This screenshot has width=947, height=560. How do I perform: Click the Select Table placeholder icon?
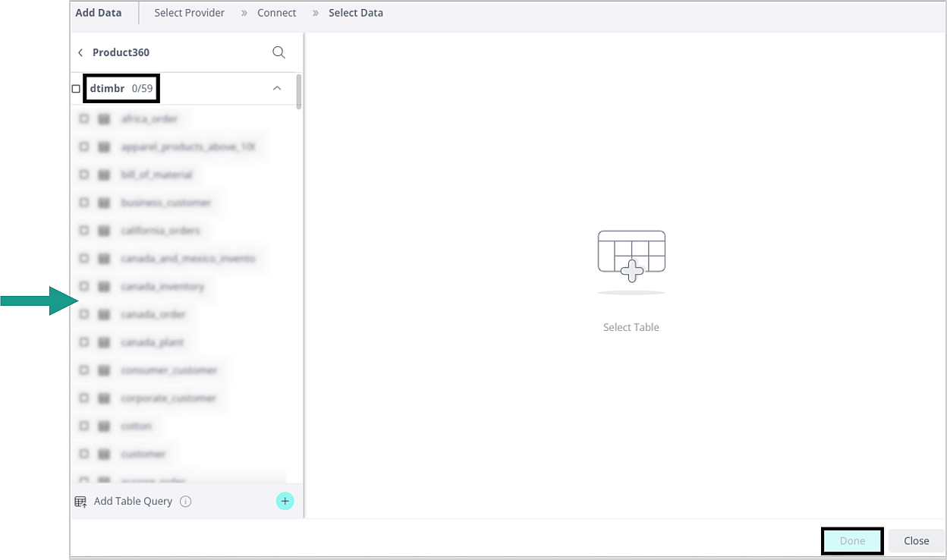point(631,257)
